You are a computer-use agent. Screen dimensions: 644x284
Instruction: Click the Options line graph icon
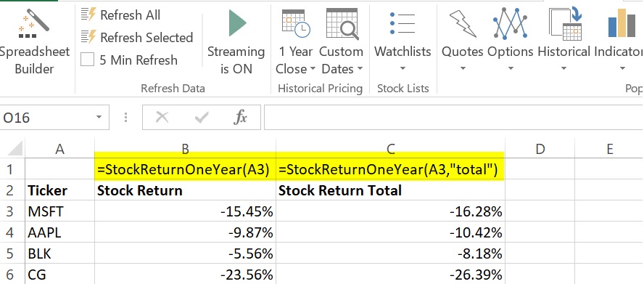click(510, 23)
